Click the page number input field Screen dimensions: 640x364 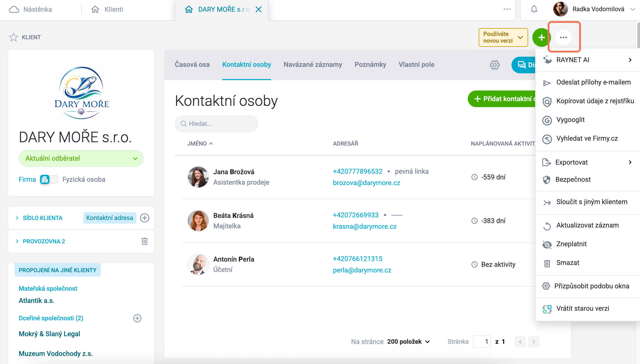482,342
